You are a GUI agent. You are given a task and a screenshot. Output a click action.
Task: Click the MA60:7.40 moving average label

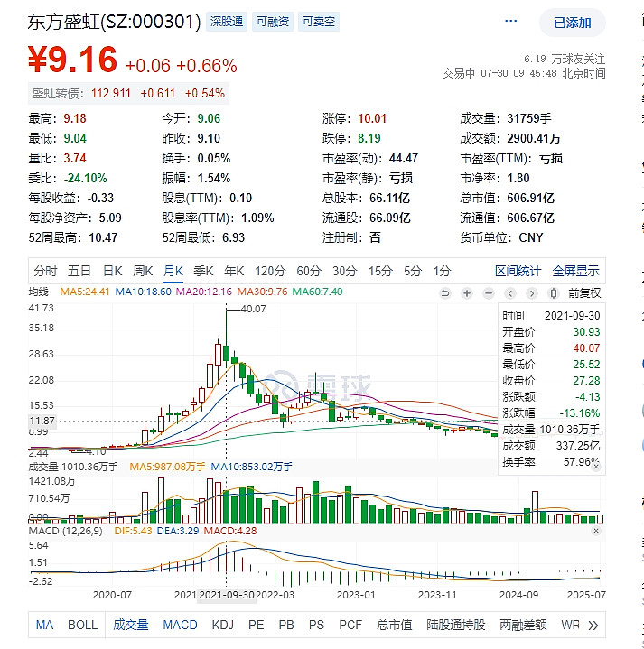(x=318, y=292)
